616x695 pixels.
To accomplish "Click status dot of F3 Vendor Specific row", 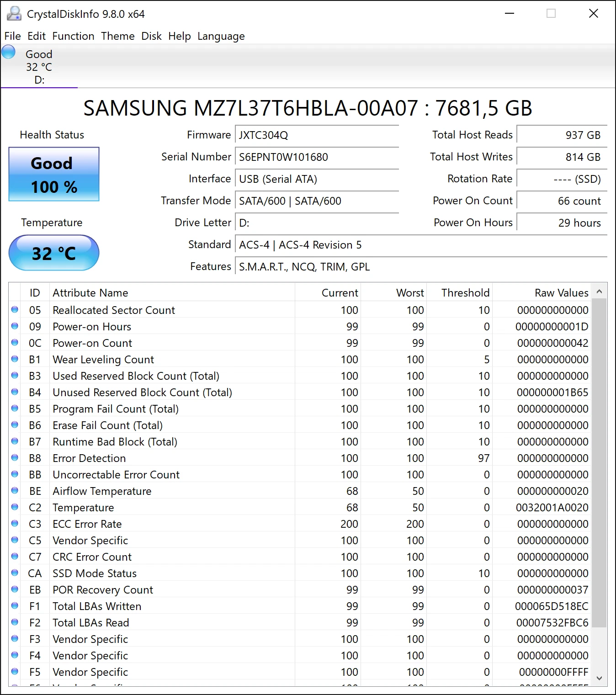I will [x=15, y=638].
